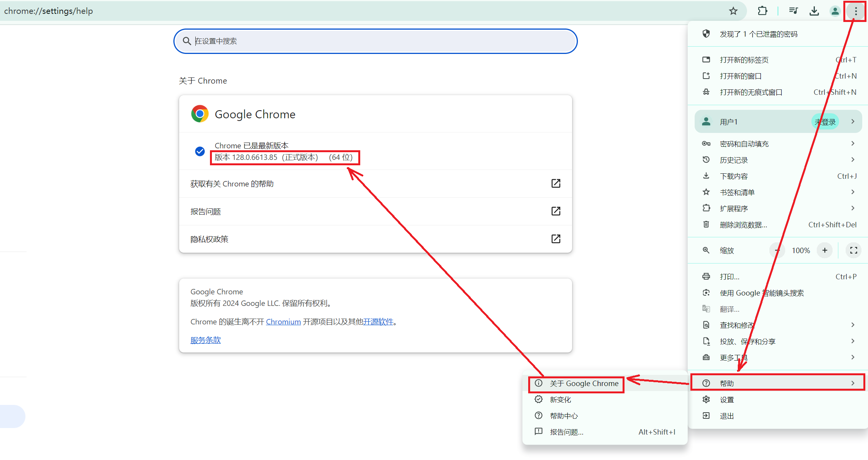Open the Chromium hyperlink

click(283, 322)
